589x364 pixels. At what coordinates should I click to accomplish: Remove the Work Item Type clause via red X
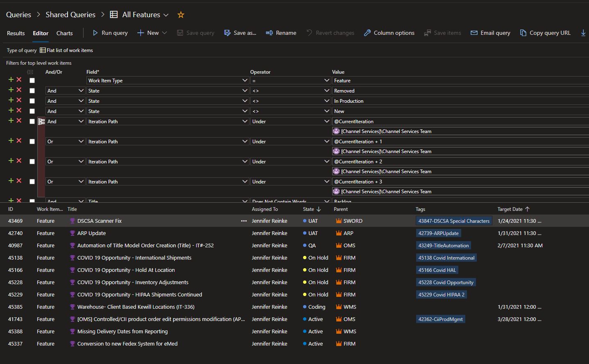click(x=18, y=80)
